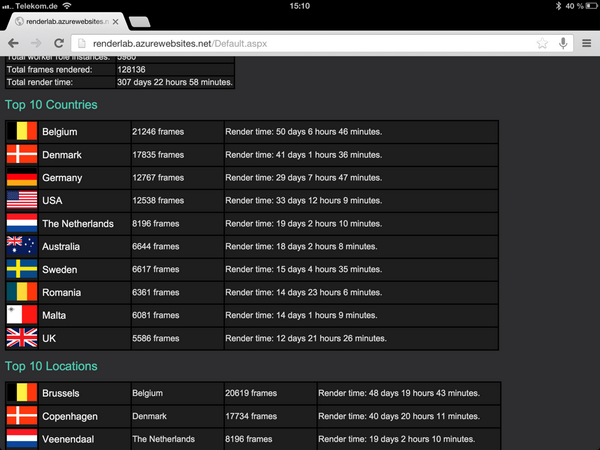Screen dimensions: 600x450
Task: Click the 6617 frames cell
Action: (x=178, y=269)
